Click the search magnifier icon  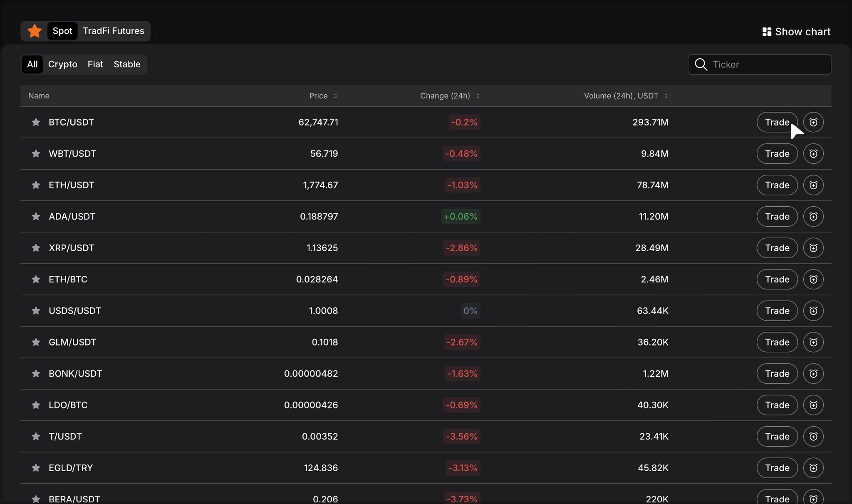(701, 64)
